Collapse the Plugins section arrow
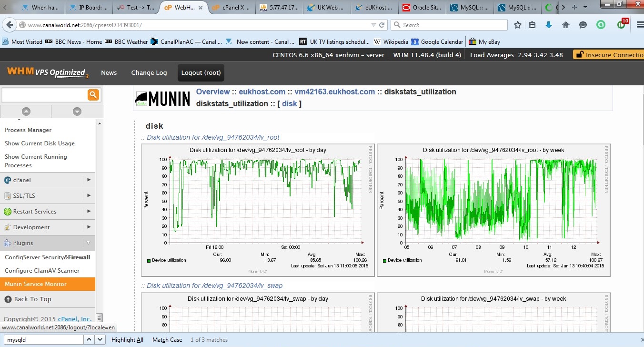This screenshot has height=347, width=644. pyautogui.click(x=88, y=243)
